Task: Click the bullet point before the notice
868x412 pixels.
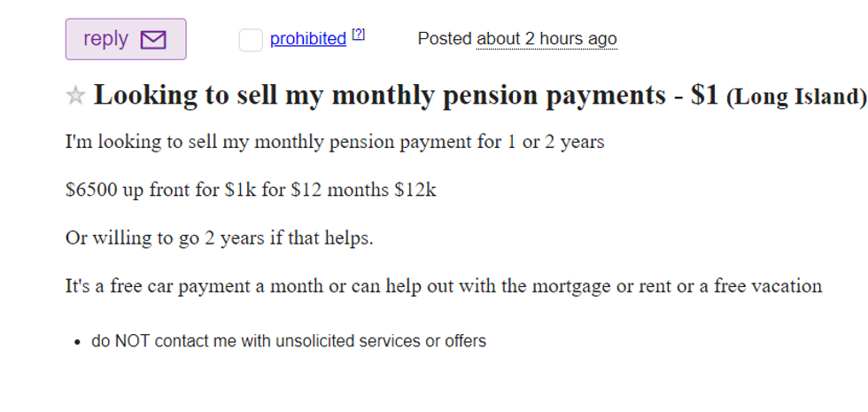Action: pos(78,343)
